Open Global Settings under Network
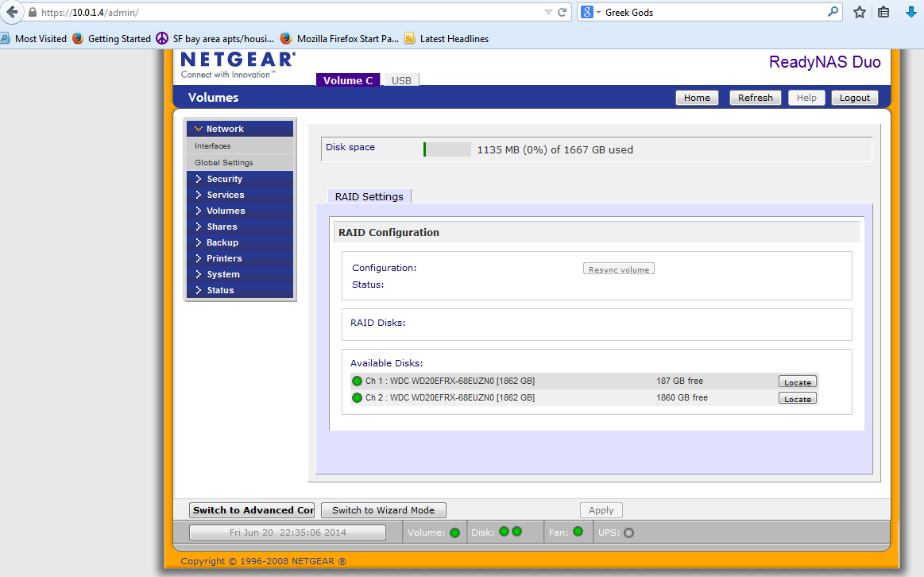Image resolution: width=924 pixels, height=577 pixels. (x=224, y=162)
